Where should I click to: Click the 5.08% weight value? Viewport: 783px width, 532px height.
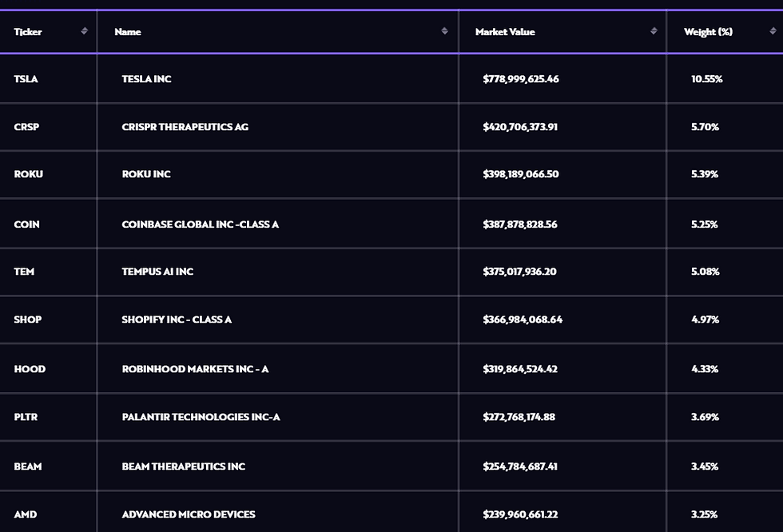(x=705, y=272)
